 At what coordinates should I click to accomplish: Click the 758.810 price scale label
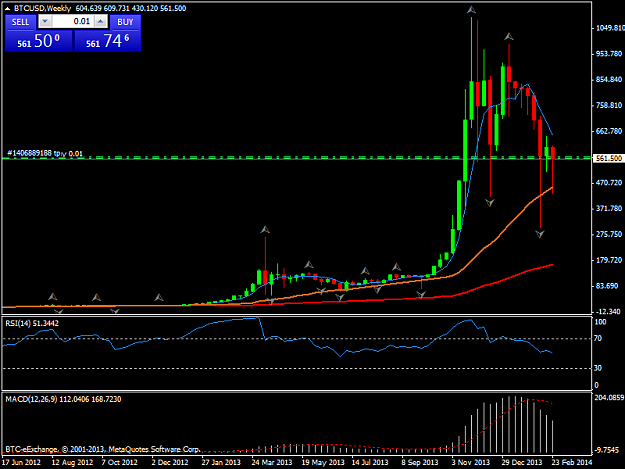609,106
